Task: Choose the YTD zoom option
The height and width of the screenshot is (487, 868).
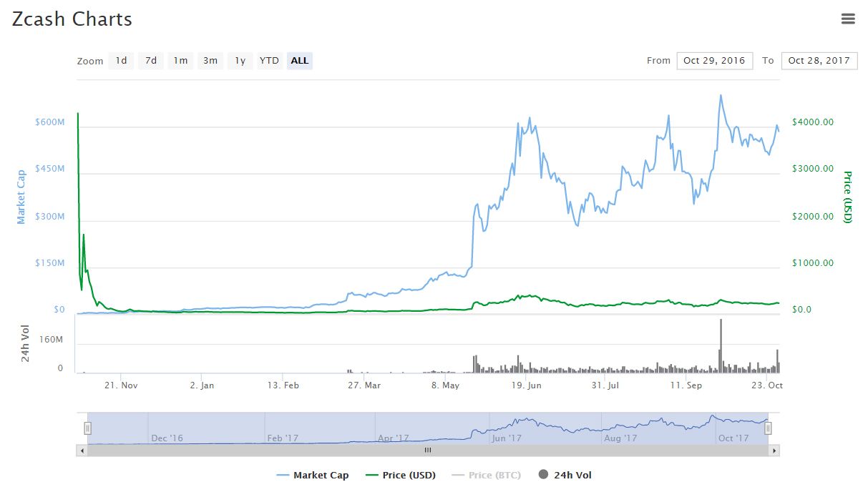Action: (269, 61)
